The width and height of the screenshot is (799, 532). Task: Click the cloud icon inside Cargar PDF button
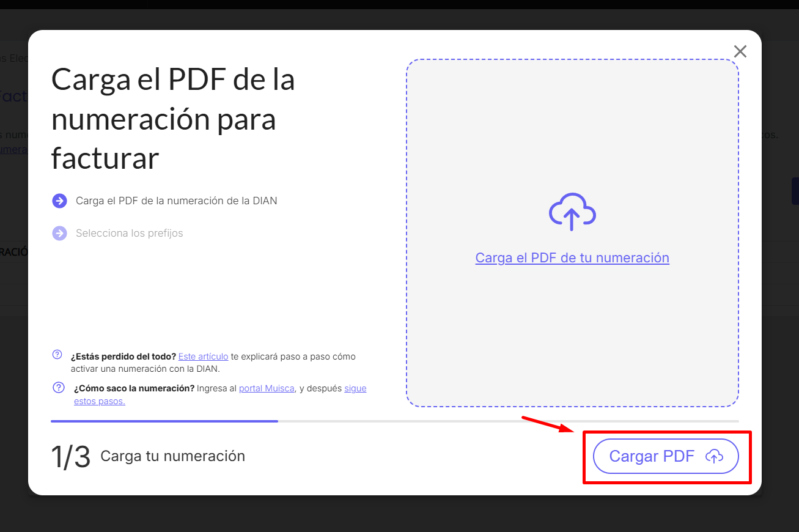tap(714, 456)
